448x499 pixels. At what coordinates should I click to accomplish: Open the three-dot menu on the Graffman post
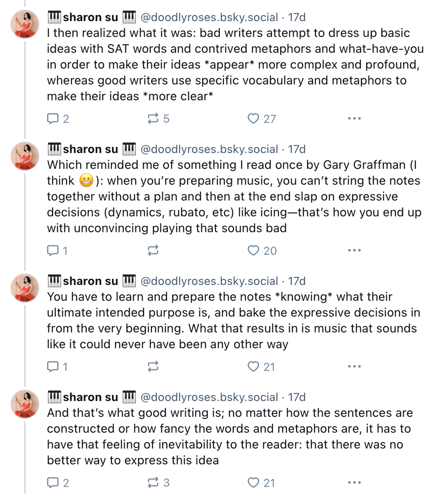[x=355, y=250]
